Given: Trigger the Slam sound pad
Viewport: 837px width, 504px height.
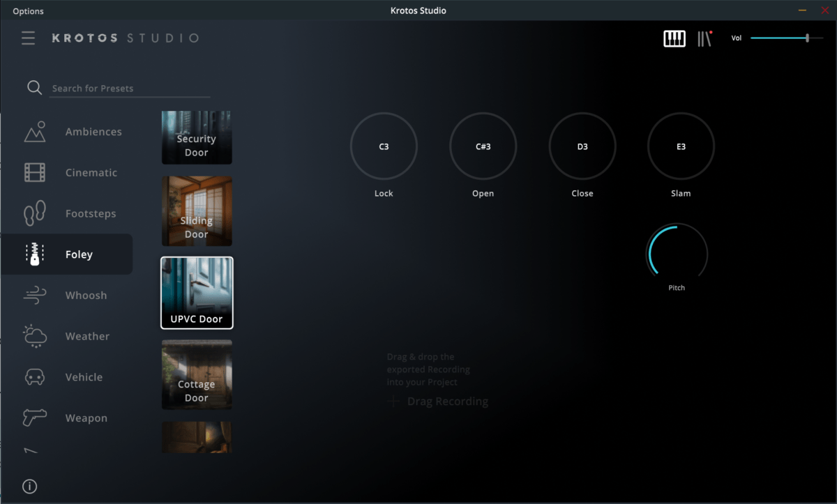Looking at the screenshot, I should tap(681, 146).
